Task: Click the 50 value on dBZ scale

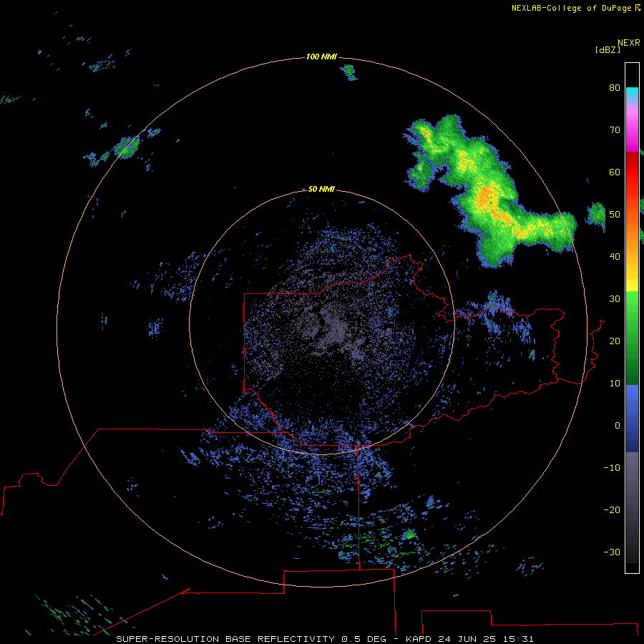Action: (615, 215)
